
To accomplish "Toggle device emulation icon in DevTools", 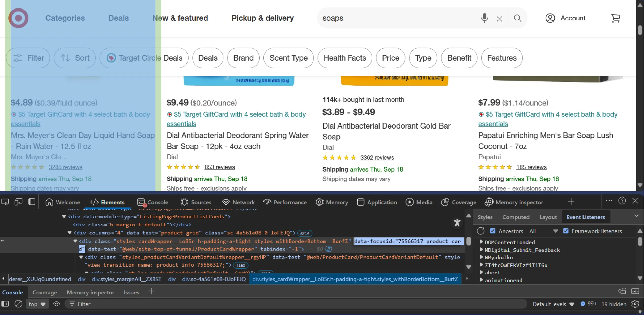I will [18, 202].
